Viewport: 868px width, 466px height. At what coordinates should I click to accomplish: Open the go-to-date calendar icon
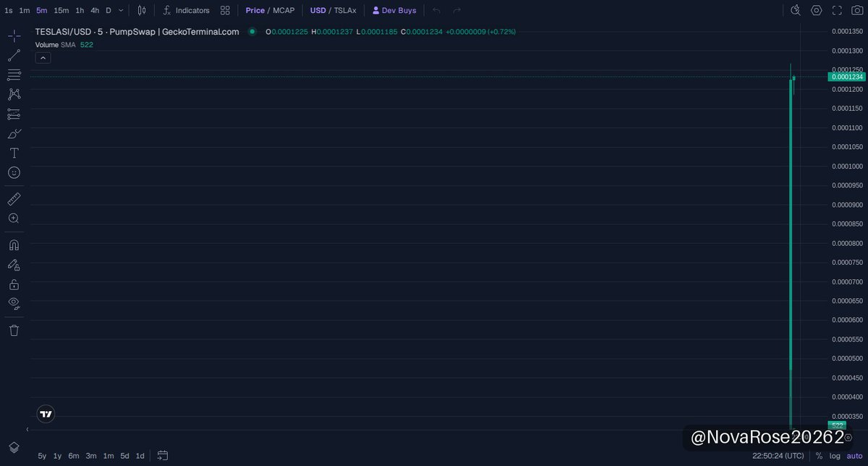pyautogui.click(x=163, y=456)
